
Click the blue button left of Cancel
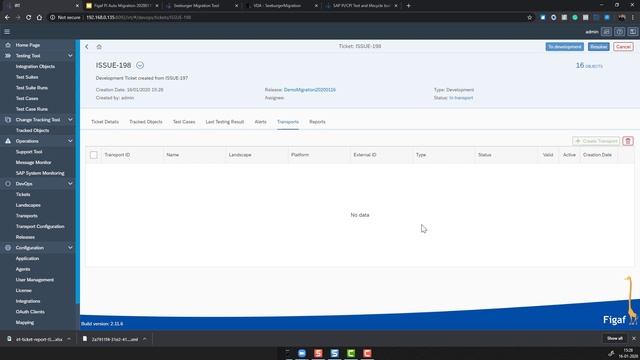[x=598, y=47]
